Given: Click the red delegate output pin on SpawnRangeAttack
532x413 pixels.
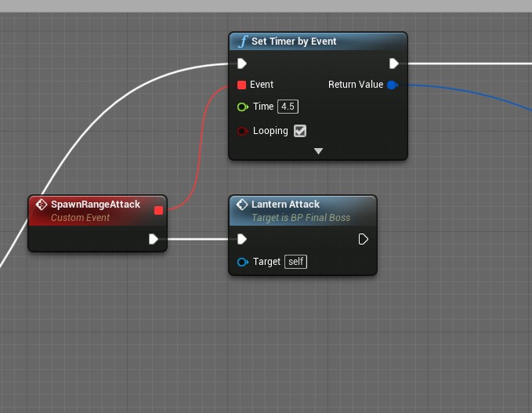Looking at the screenshot, I should point(158,210).
